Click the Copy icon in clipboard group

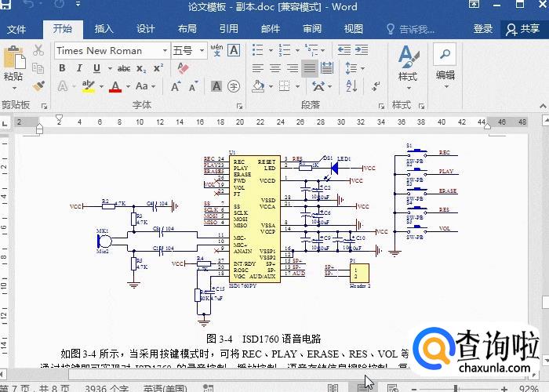point(38,68)
